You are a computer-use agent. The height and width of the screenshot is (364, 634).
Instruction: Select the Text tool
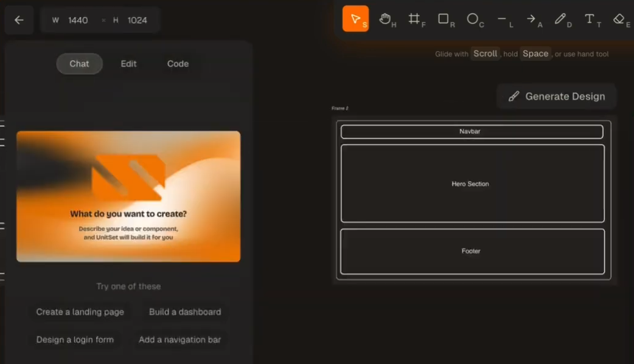(590, 19)
